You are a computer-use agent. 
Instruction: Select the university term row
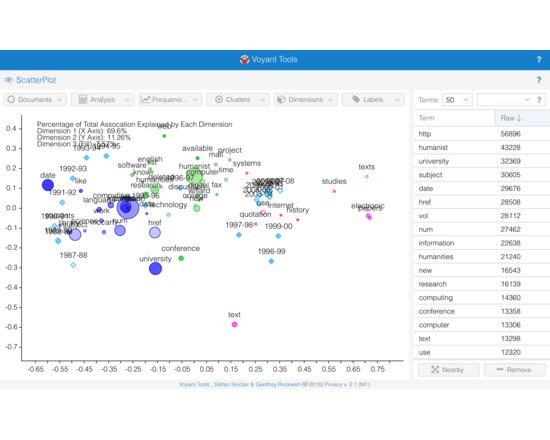tap(482, 161)
